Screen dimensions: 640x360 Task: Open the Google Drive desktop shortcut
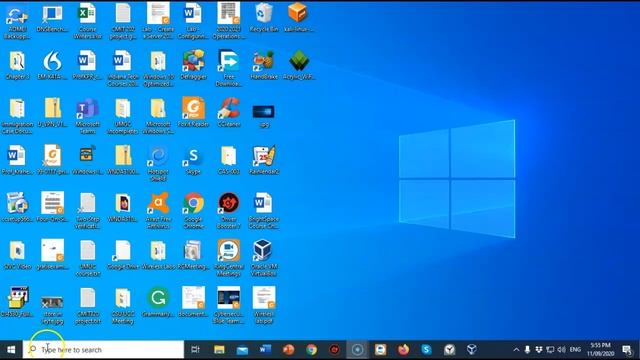(x=122, y=255)
